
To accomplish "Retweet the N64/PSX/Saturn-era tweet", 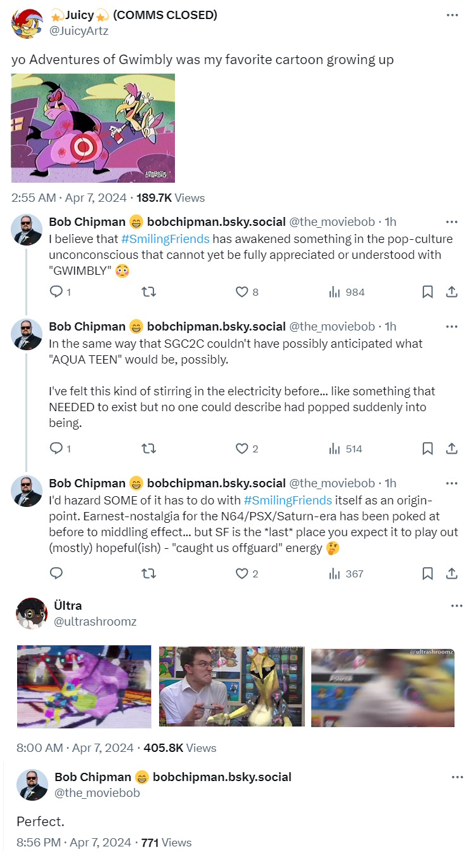I will pos(148,574).
